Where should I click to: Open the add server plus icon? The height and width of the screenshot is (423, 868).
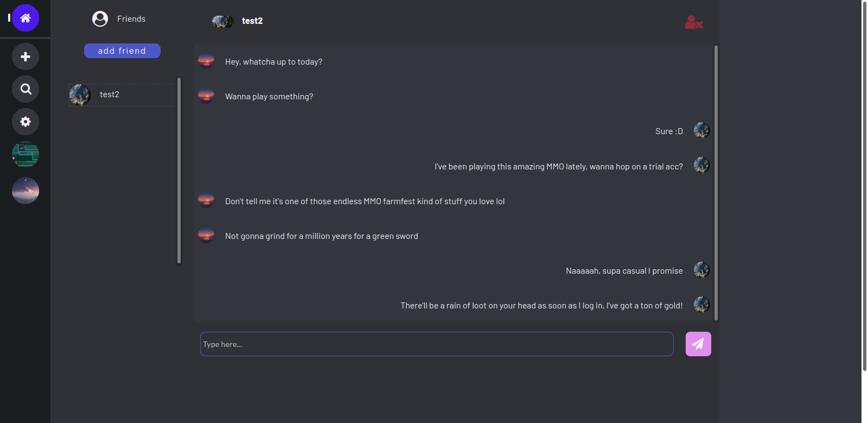tap(25, 56)
